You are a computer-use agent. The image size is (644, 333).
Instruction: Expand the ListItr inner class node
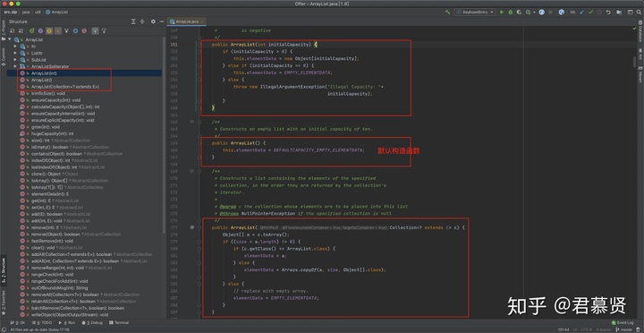[15, 53]
